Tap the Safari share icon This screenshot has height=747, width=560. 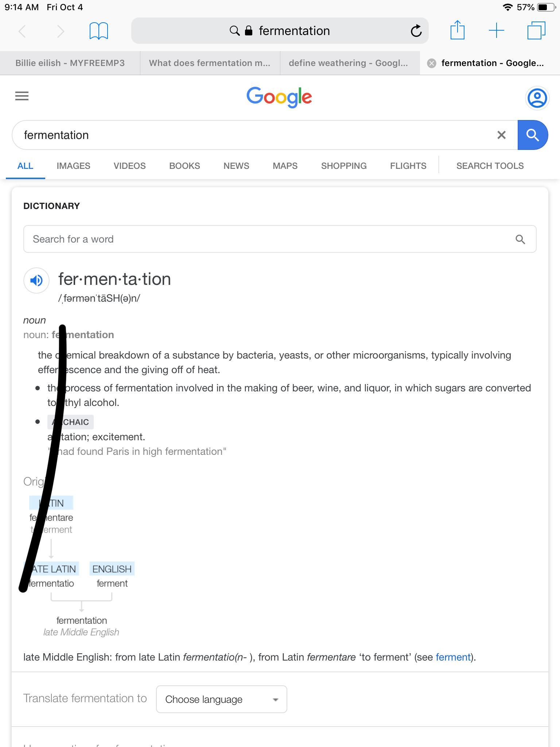click(x=457, y=30)
